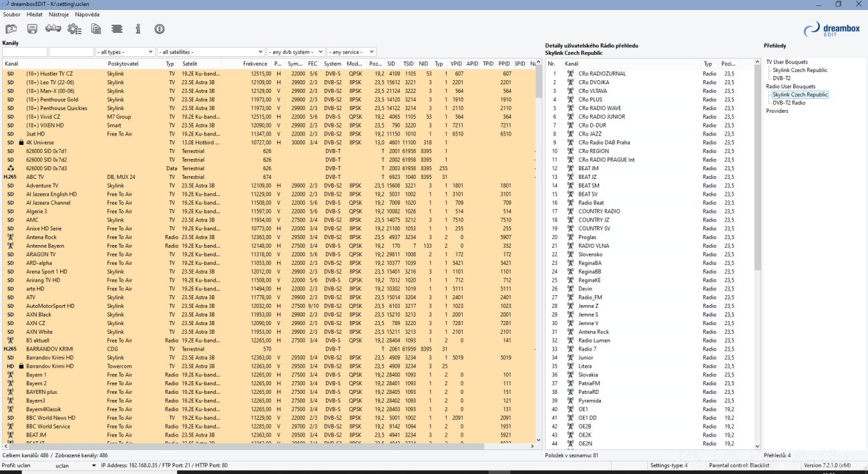868x474 pixels.
Task: Open the '- any service -' dropdown
Action: point(351,51)
